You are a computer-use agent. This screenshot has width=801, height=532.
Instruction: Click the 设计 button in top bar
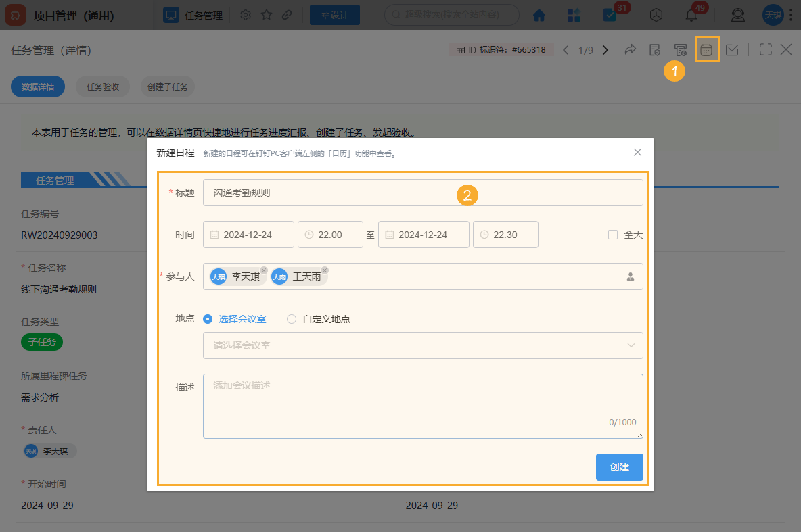point(335,15)
